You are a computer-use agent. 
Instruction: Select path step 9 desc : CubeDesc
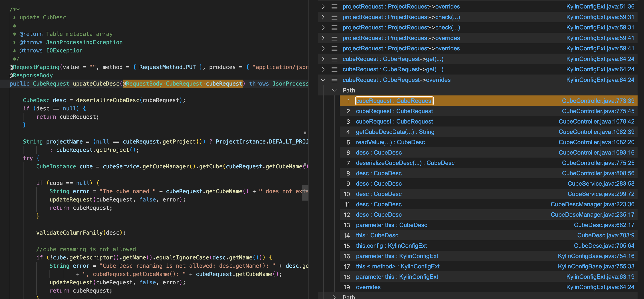[x=379, y=184]
